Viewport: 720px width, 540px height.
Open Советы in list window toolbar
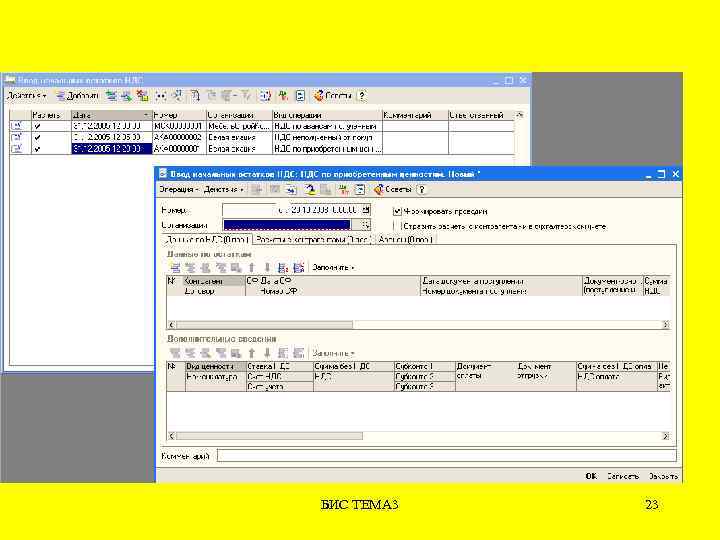coord(332,96)
